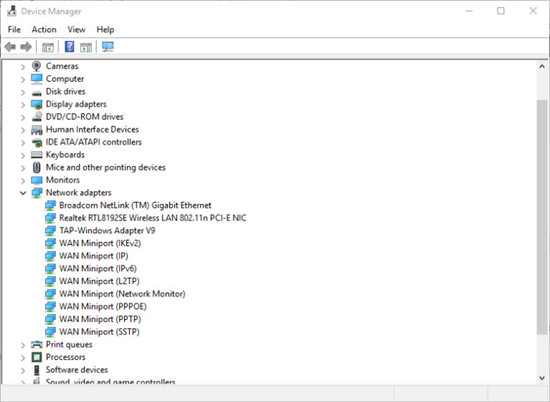The height and width of the screenshot is (402, 550).
Task: Select TAP-Windows Adapter V9
Action: point(107,230)
